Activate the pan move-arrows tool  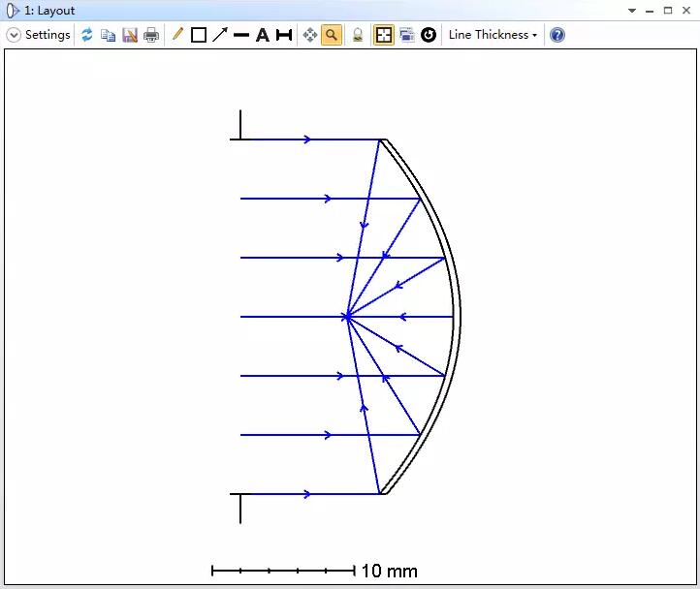coord(310,35)
